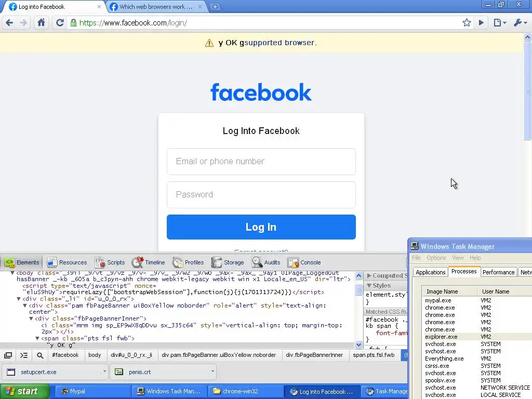Viewport: 532px width, 399px height.
Task: Click the play arrow icon beside the star
Action: tap(481, 23)
